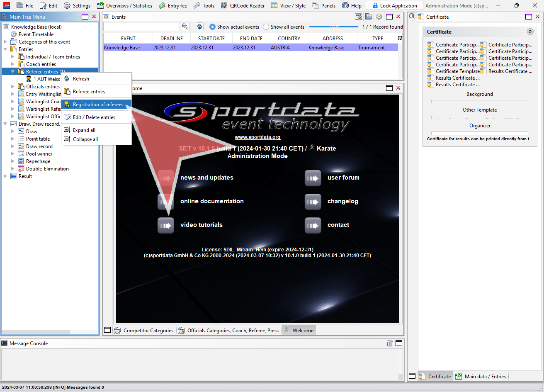Viewport: 544px width, 392px height.
Task: Click the search magnifier icon in Events
Action: [x=185, y=27]
